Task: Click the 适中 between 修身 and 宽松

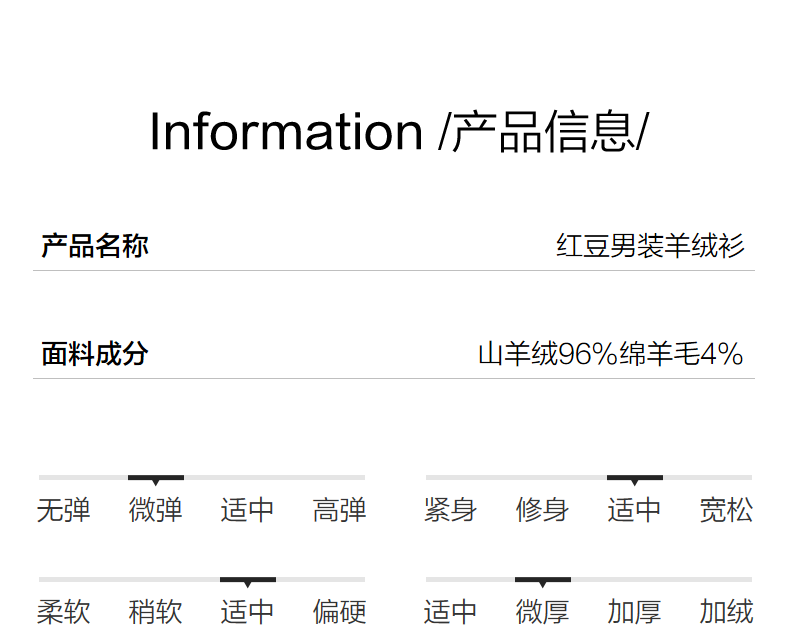Action: 634,511
